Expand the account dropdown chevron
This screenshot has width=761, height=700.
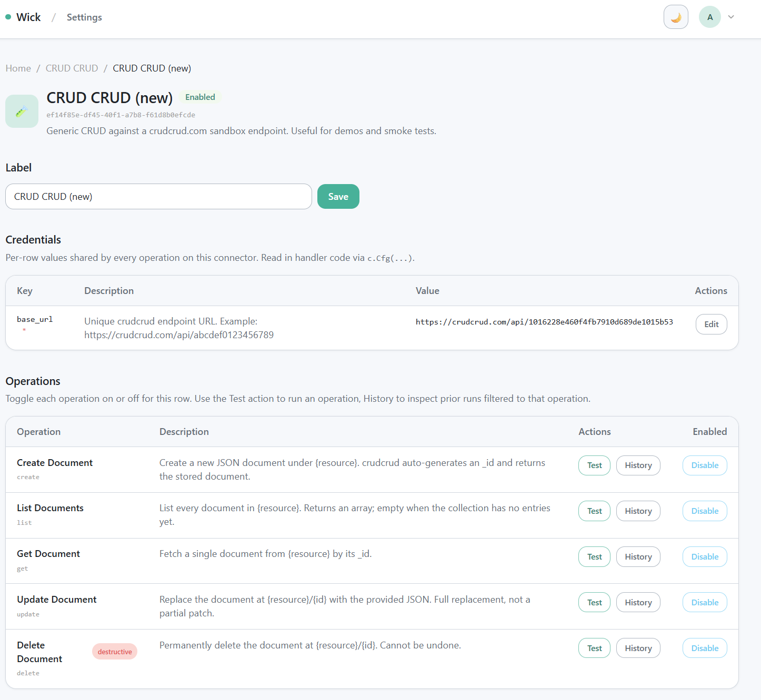click(x=731, y=17)
